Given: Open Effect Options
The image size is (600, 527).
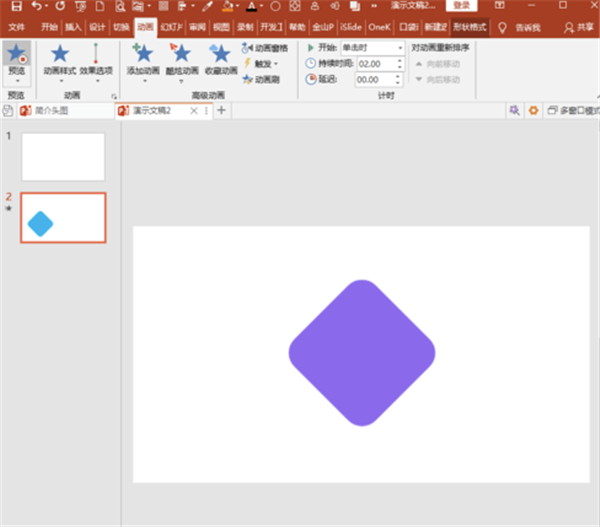Looking at the screenshot, I should click(97, 59).
